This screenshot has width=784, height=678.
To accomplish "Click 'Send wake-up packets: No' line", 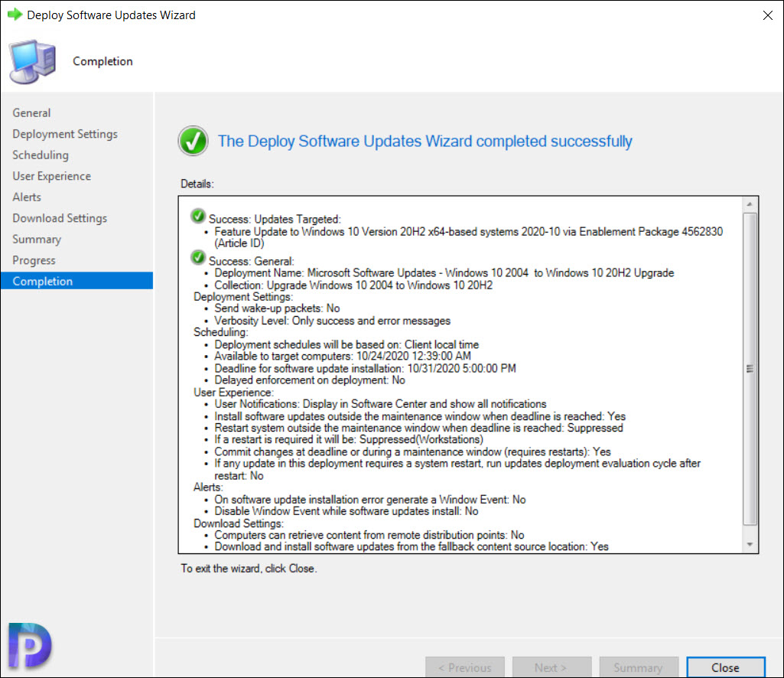I will coord(277,308).
